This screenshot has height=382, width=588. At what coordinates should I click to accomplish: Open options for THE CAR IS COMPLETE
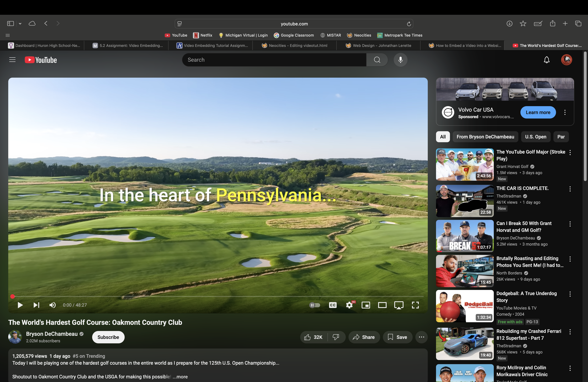[x=570, y=189]
